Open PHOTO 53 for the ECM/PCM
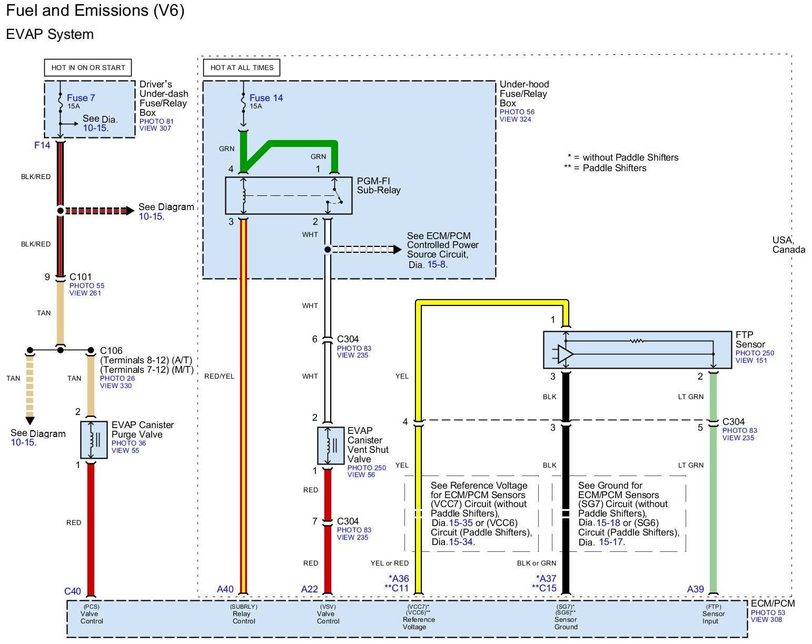 coord(767,612)
